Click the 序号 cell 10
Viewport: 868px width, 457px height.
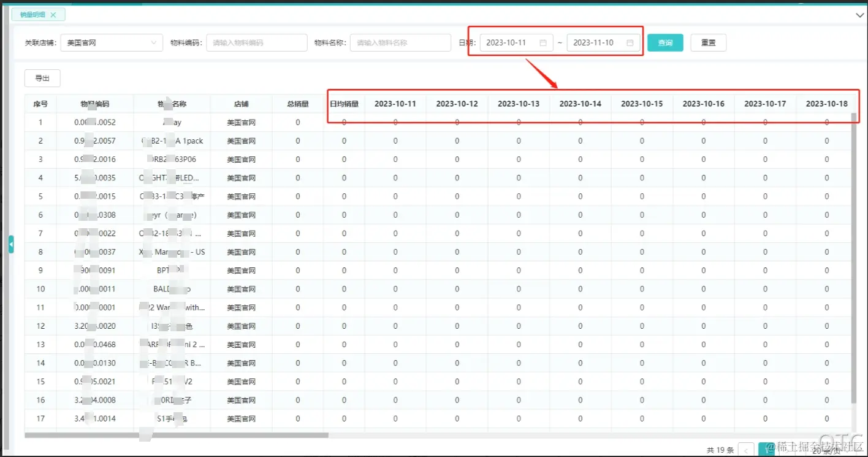click(x=40, y=289)
